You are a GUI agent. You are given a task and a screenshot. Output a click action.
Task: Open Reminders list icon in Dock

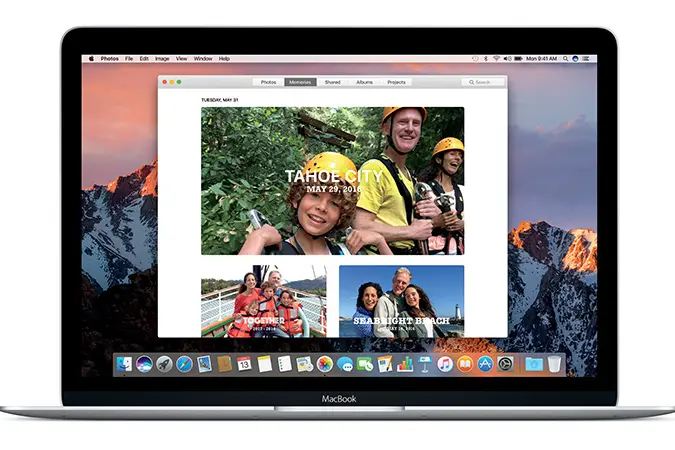[x=284, y=364]
